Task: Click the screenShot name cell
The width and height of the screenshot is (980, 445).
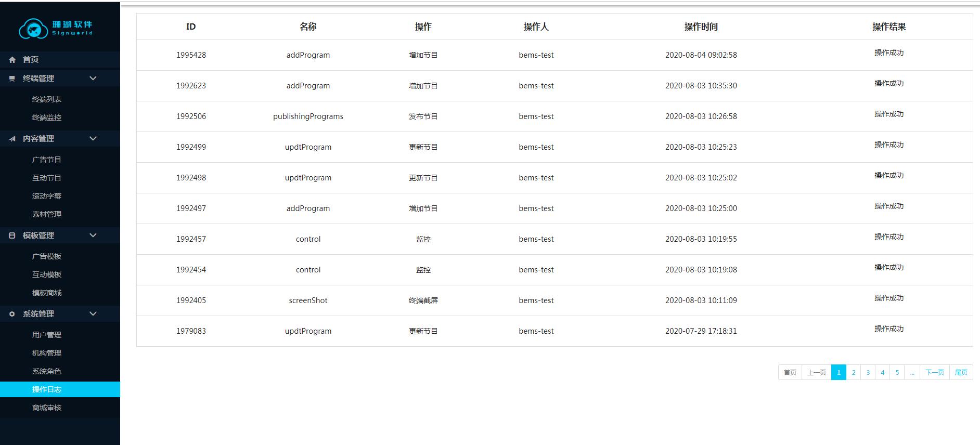Action: click(308, 300)
